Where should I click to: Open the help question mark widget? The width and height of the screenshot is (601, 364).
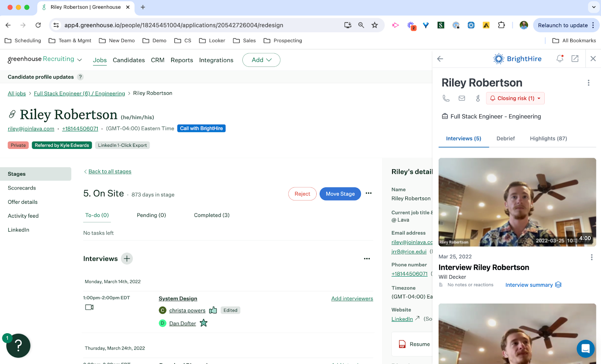tap(18, 346)
